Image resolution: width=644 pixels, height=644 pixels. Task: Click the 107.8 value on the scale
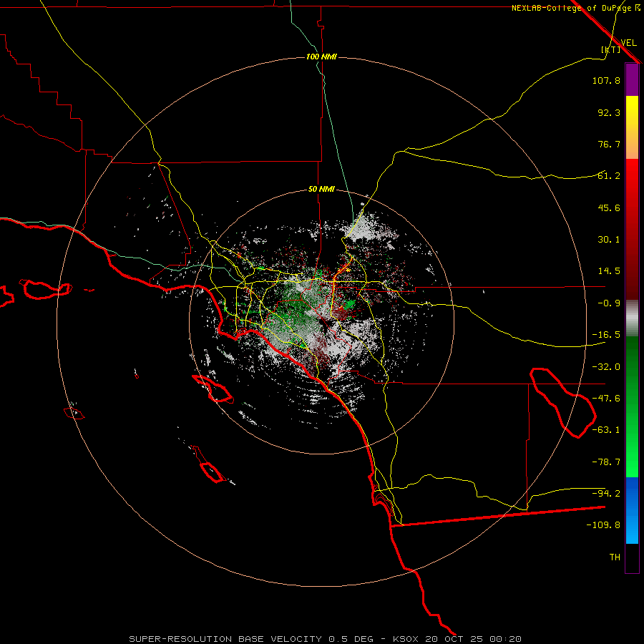tap(606, 80)
